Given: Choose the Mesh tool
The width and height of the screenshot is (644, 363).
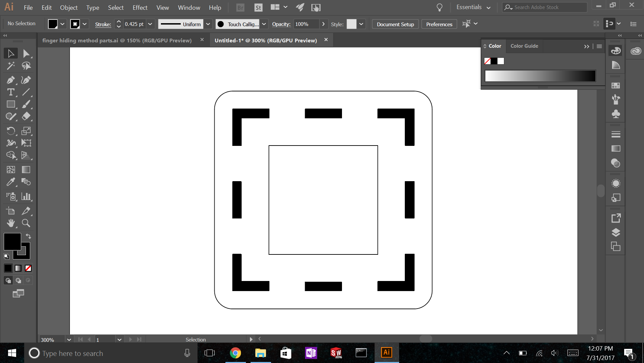Looking at the screenshot, I should tap(11, 170).
